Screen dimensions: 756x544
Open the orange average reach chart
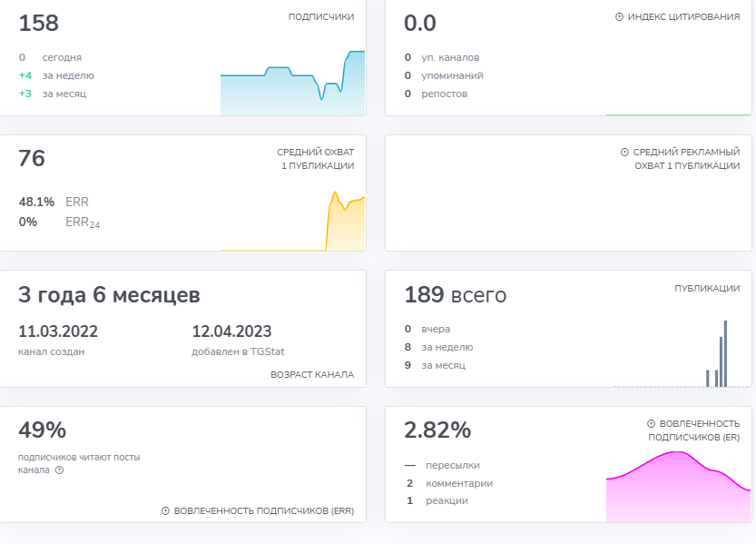point(345,223)
